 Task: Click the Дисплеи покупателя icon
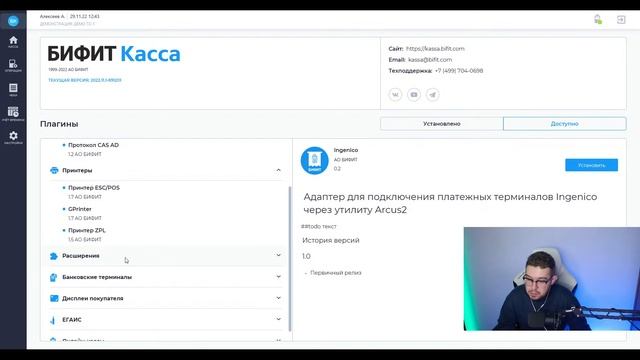pyautogui.click(x=54, y=298)
